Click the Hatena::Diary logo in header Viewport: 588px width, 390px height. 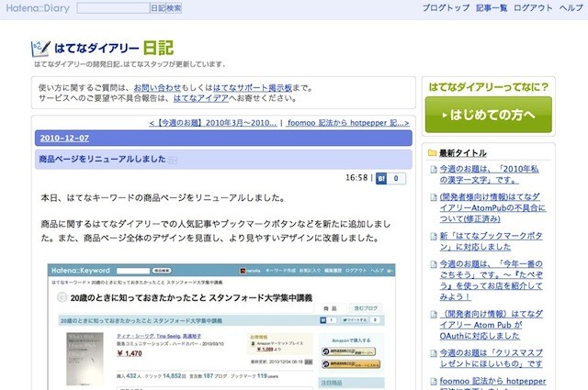pos(38,8)
